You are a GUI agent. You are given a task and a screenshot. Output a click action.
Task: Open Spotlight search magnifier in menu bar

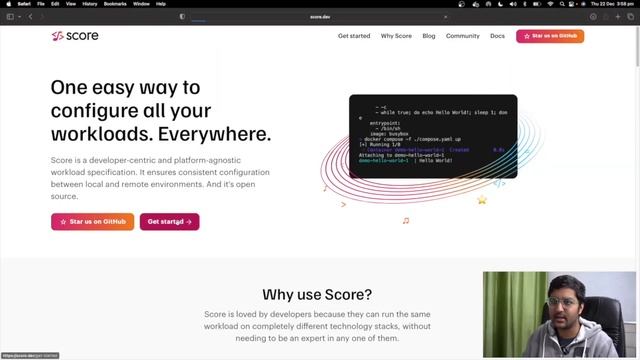pos(562,4)
